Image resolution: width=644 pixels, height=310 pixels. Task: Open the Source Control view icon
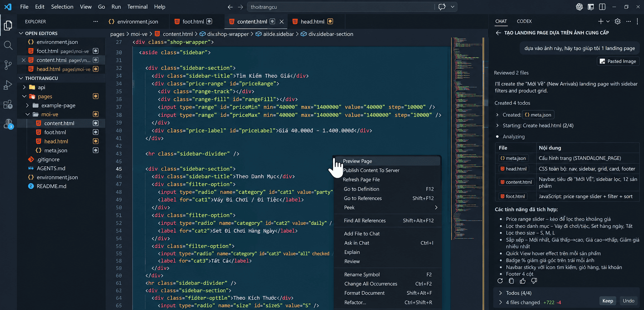(x=8, y=65)
